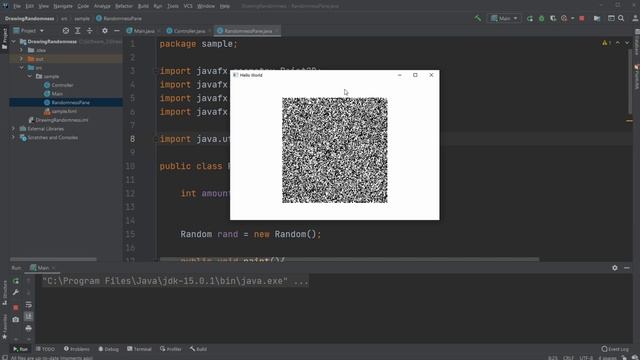Open the Project view dropdown
Image resolution: width=640 pixels, height=360 pixels.
click(29, 31)
